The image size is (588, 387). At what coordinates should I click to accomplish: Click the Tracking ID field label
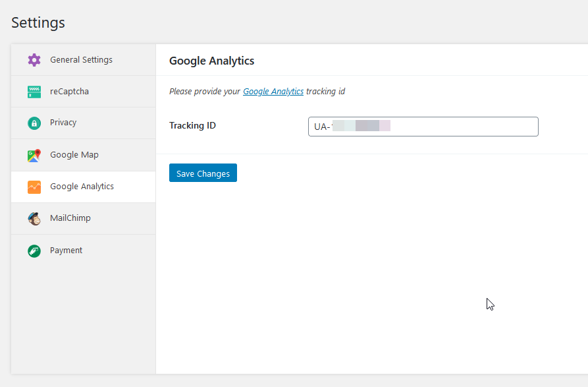[x=192, y=125]
